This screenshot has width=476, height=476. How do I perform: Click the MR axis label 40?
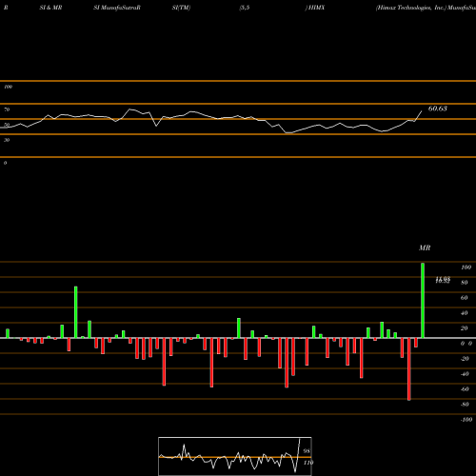coord(465,313)
